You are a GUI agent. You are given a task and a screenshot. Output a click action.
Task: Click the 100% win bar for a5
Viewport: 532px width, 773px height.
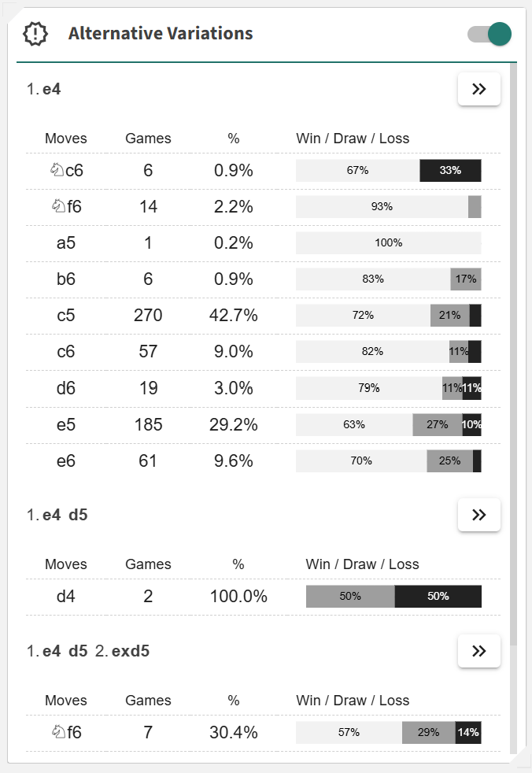(x=388, y=243)
